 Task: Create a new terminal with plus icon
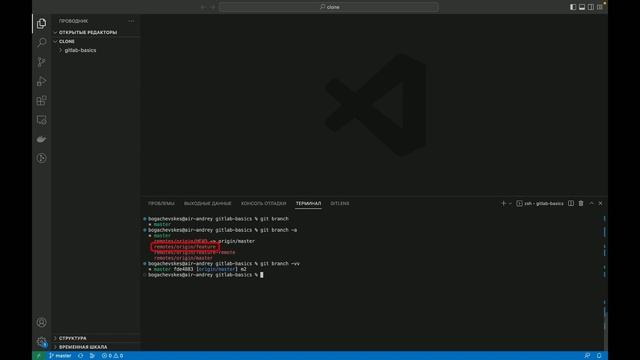click(503, 203)
